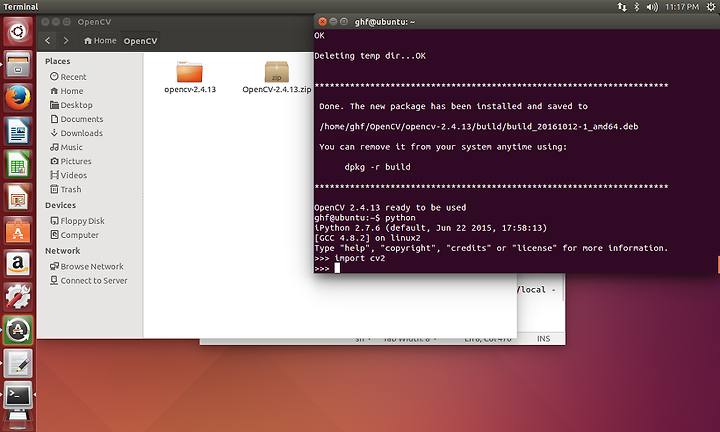Minimize the ghf@ubuntu terminal window
The width and height of the screenshot is (720, 432).
[x=333, y=22]
